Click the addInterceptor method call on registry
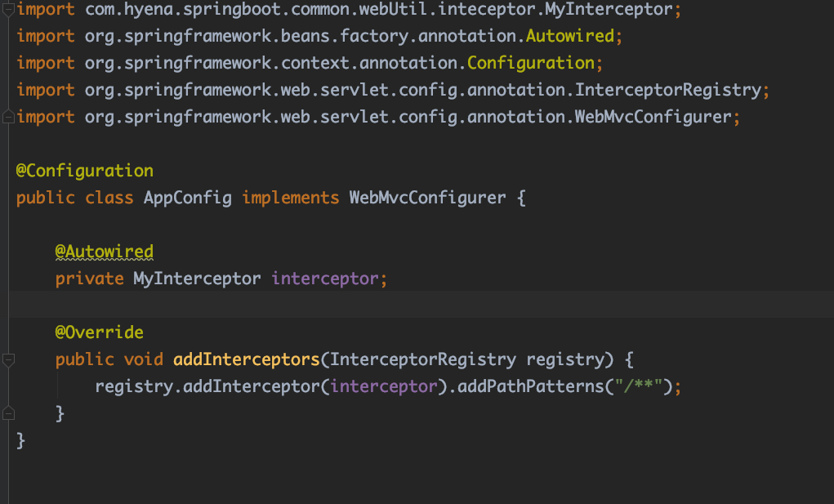Screen dimensions: 834x504 (x=252, y=386)
